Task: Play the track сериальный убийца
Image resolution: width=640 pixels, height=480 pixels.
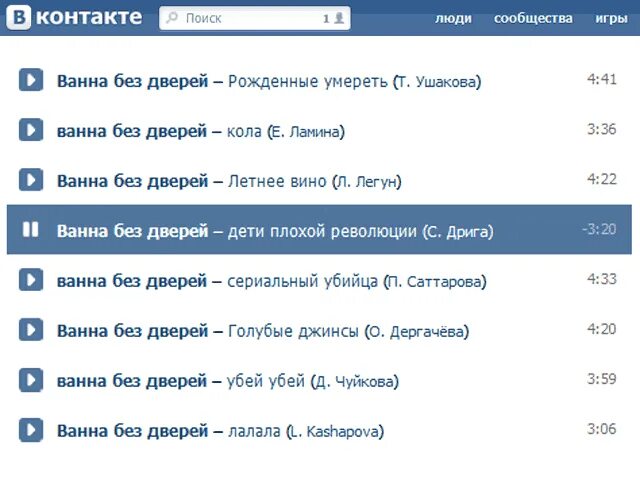Action: point(31,280)
